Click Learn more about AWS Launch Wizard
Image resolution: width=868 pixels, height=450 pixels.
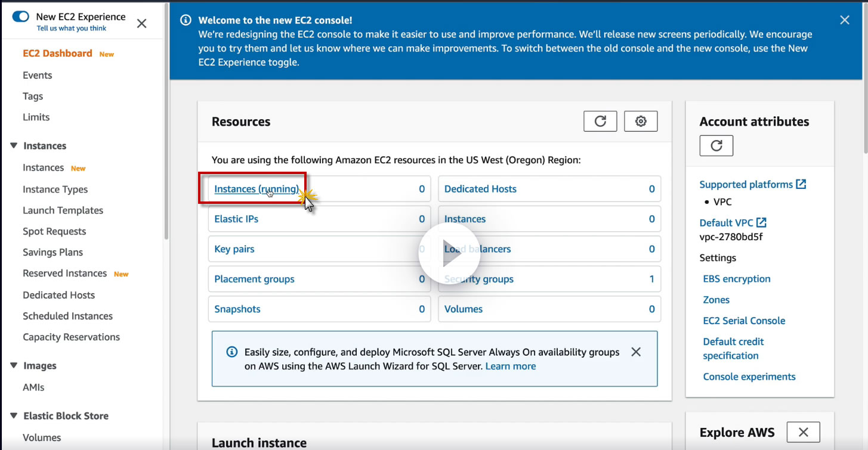click(x=511, y=367)
